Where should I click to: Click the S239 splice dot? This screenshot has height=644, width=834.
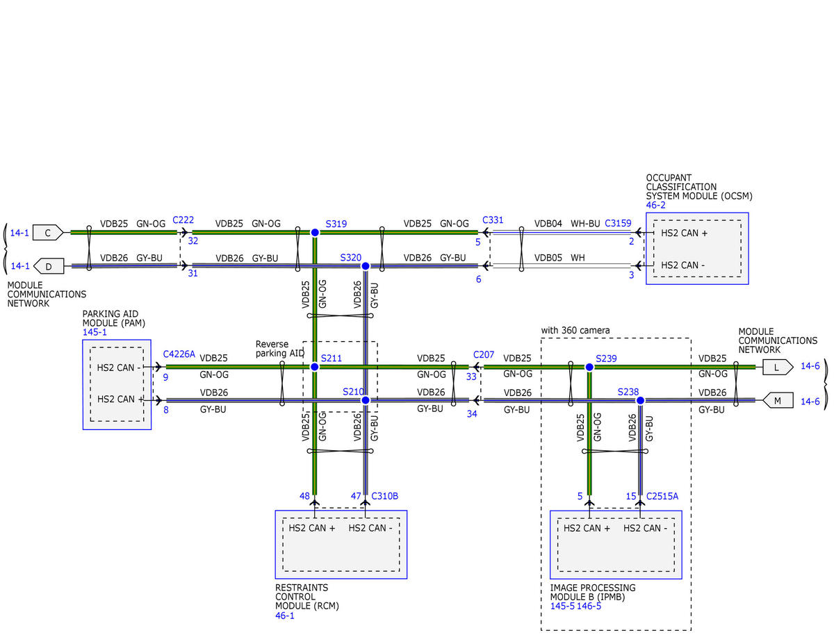[x=589, y=367]
